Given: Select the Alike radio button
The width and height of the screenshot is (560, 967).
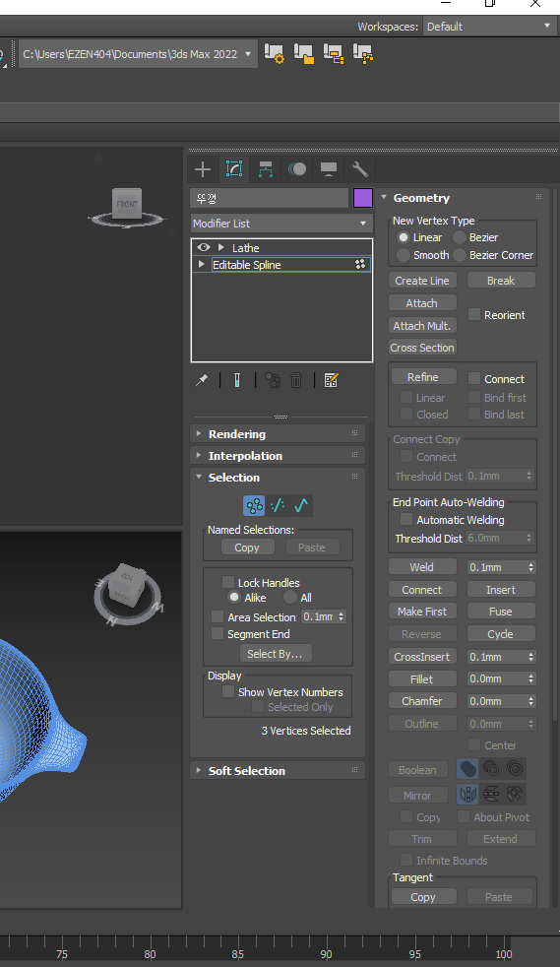Looking at the screenshot, I should tap(234, 597).
